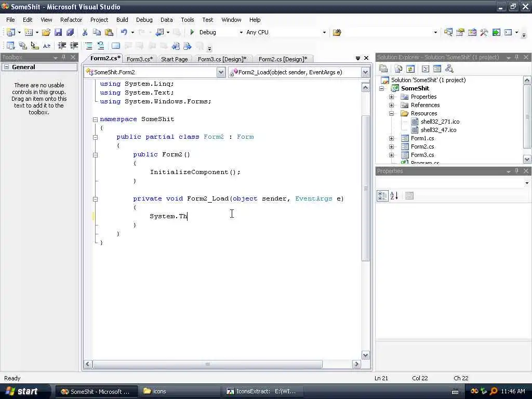Open the Tools menu

pos(187,20)
